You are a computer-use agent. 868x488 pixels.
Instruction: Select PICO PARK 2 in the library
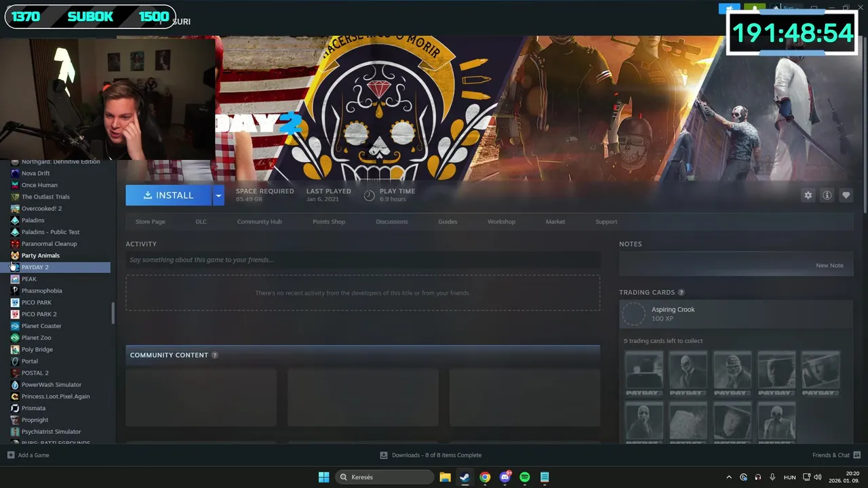(x=39, y=314)
